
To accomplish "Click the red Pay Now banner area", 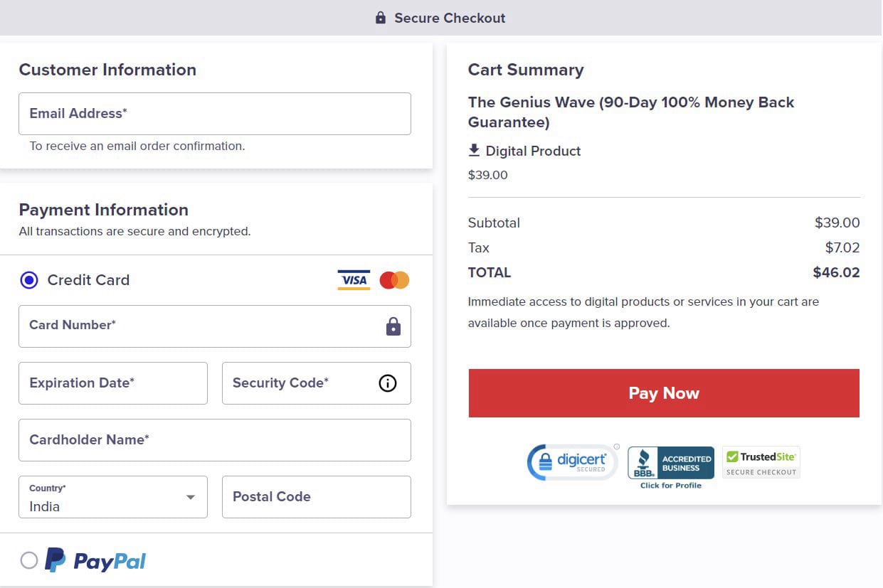I will [663, 392].
